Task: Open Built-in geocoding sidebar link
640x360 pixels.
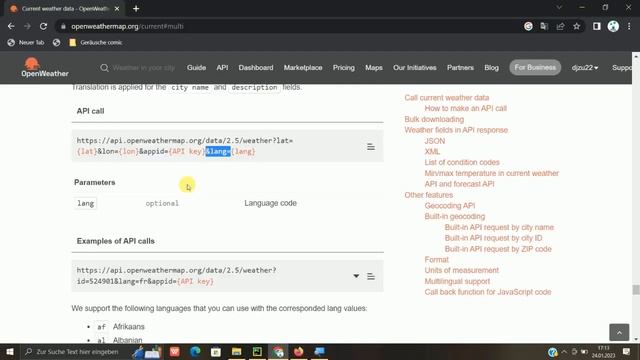Action: point(455,216)
